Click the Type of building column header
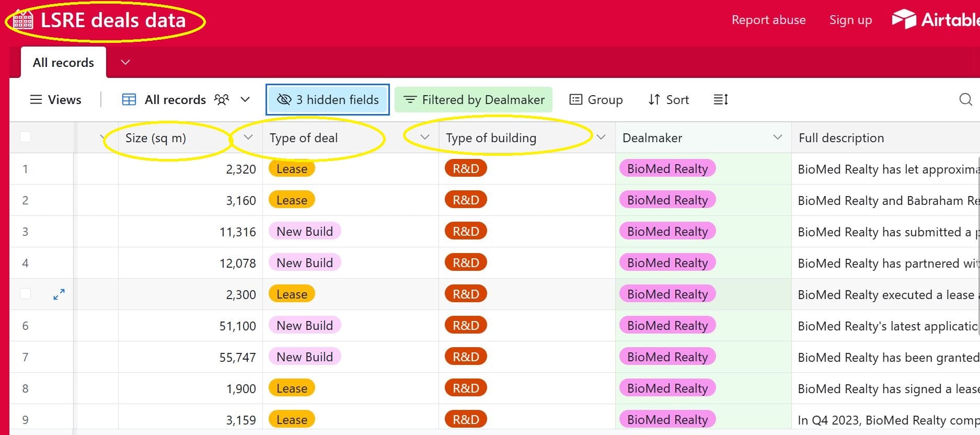Image resolution: width=980 pixels, height=435 pixels. pos(527,138)
